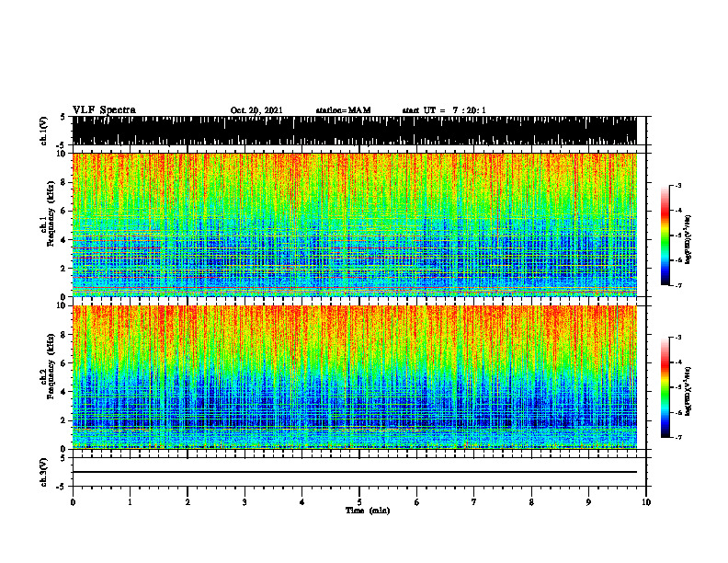Viewport: 728px width, 563px height.
Task: Click the "start UT = 7 : 20: 1" text
Action: [444, 110]
